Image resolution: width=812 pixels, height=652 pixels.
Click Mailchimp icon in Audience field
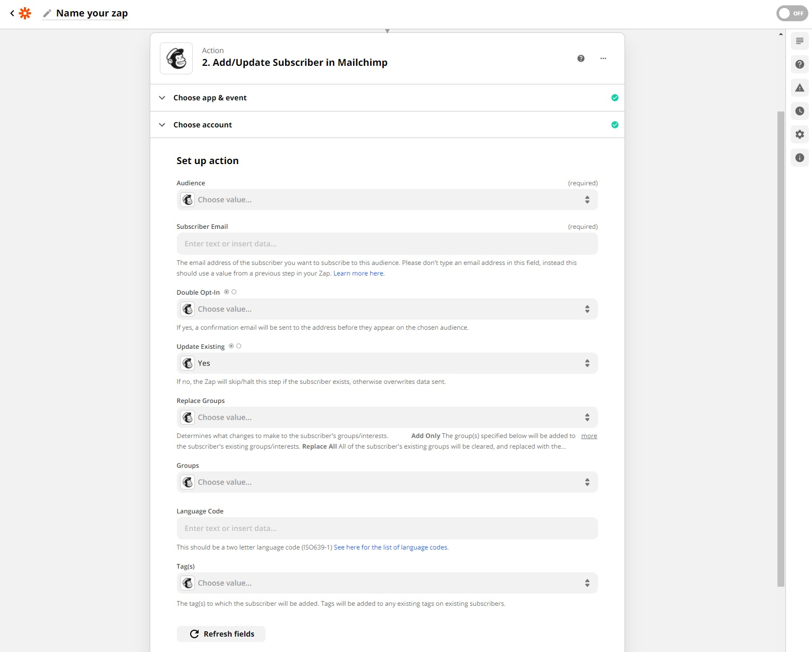tap(187, 200)
